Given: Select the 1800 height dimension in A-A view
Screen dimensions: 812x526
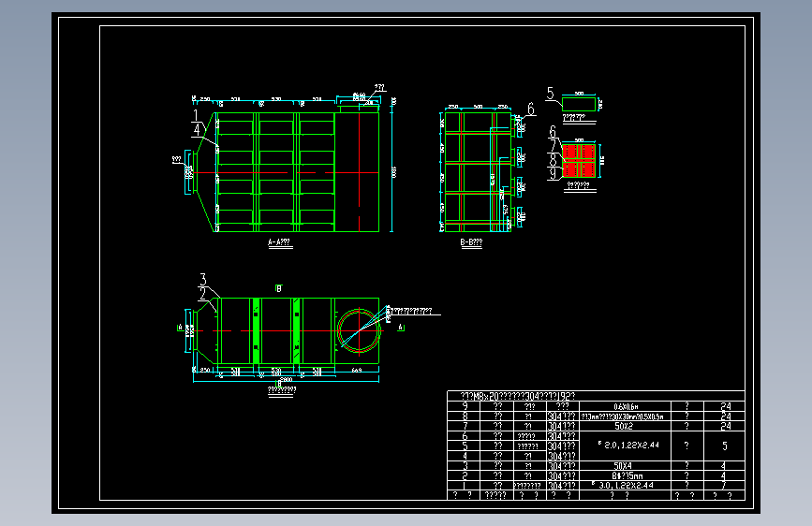Looking at the screenshot, I should (394, 172).
